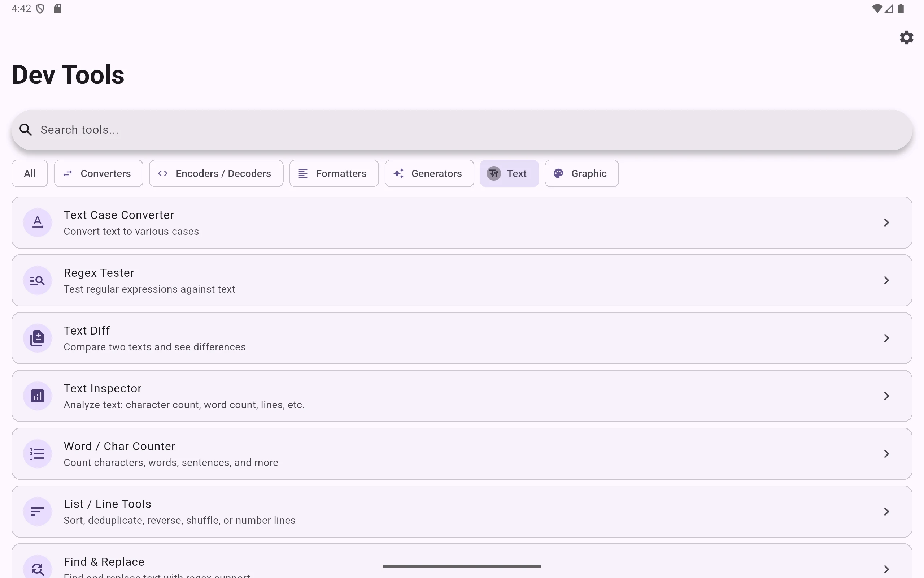Viewport: 924px width, 578px height.
Task: Tap the Wi-Fi status bar icon
Action: (877, 8)
